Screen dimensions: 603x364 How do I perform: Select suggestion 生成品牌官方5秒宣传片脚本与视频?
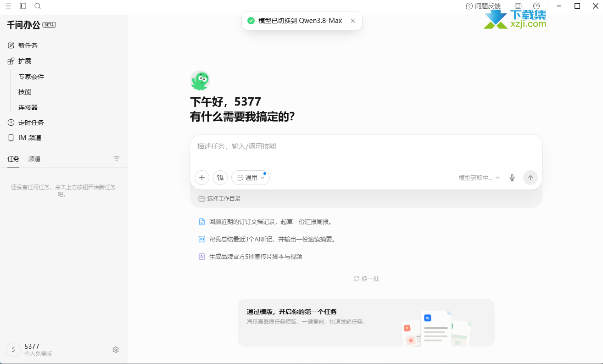click(256, 257)
